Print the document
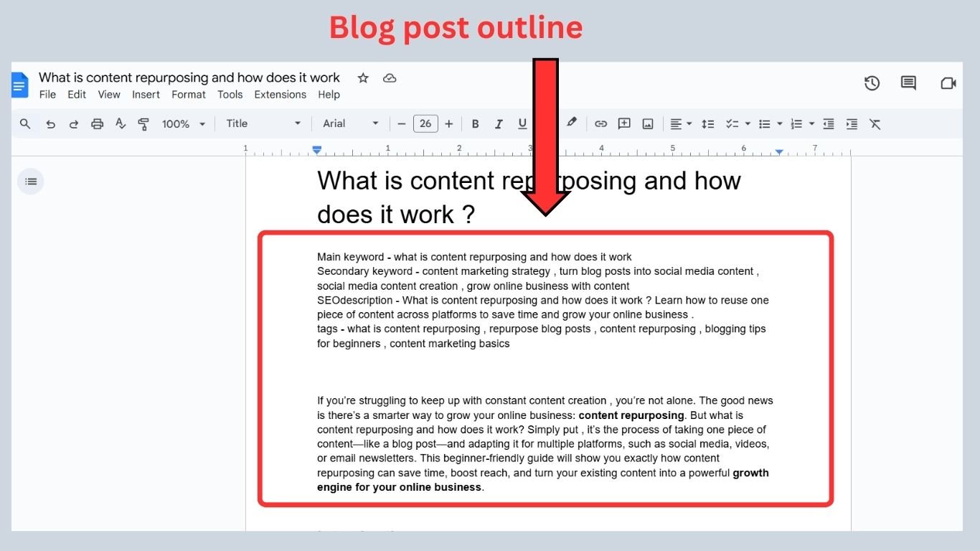 [x=97, y=124]
